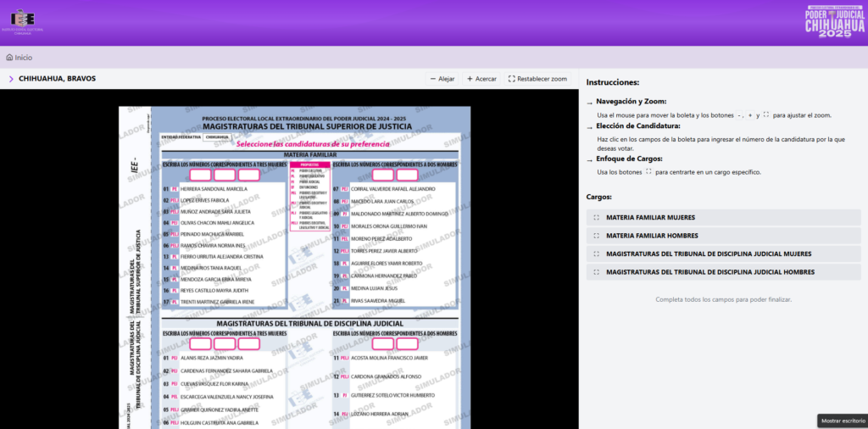
Task: Click second number box for Materia Familiar men
Action: pyautogui.click(x=407, y=175)
